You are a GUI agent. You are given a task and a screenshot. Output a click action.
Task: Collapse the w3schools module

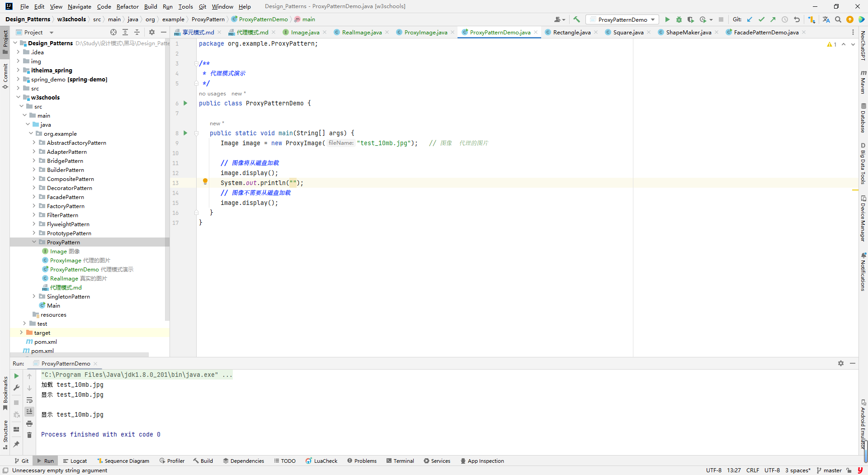coord(18,97)
